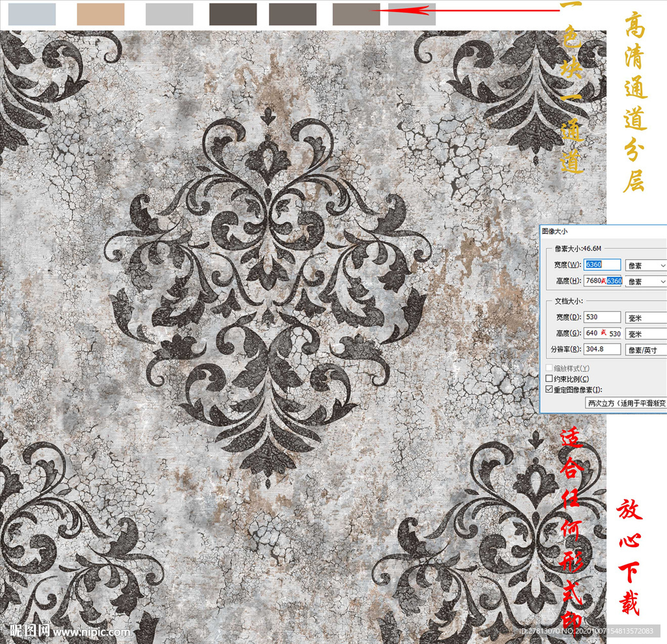Click the tan beige color swatch
The width and height of the screenshot is (667, 644).
click(101, 14)
